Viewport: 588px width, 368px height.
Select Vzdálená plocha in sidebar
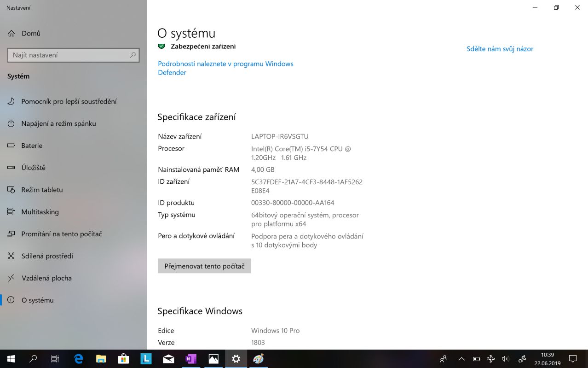pyautogui.click(x=74, y=278)
